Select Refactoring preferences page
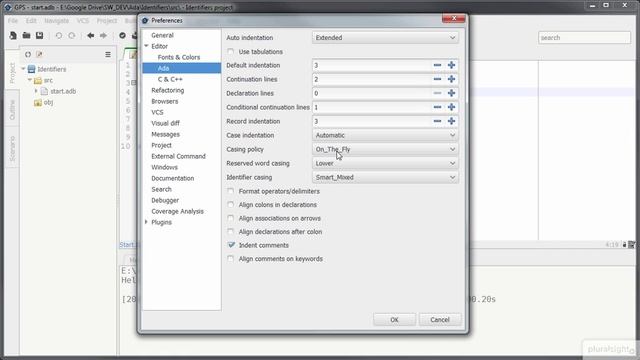The width and height of the screenshot is (640, 360). click(x=168, y=90)
